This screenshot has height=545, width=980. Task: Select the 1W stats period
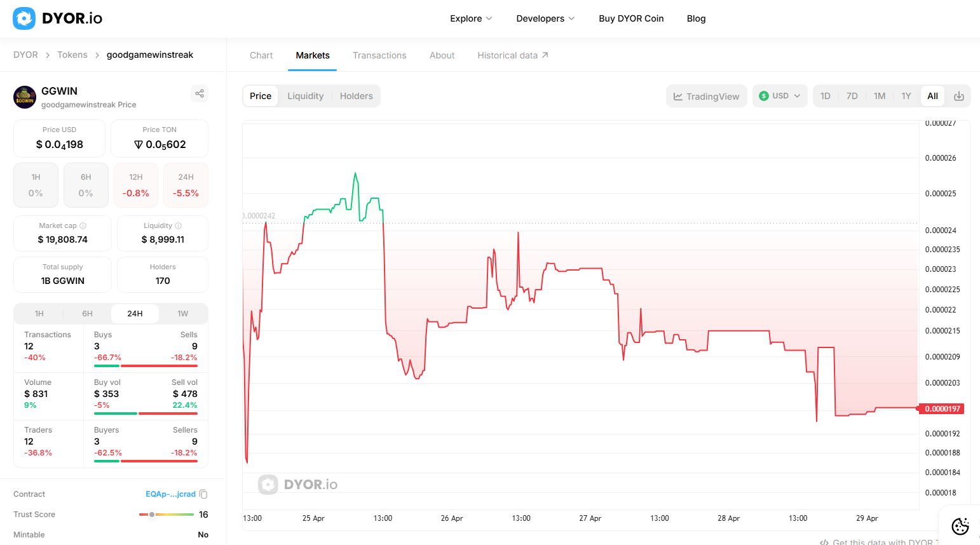point(183,314)
